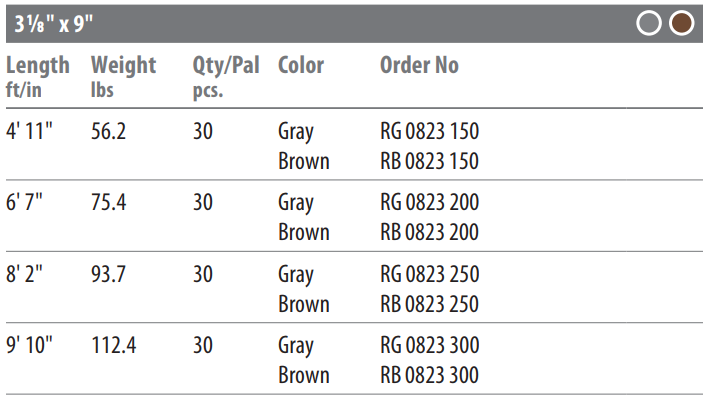
Task: Click the gray color circle in header
Action: (649, 23)
